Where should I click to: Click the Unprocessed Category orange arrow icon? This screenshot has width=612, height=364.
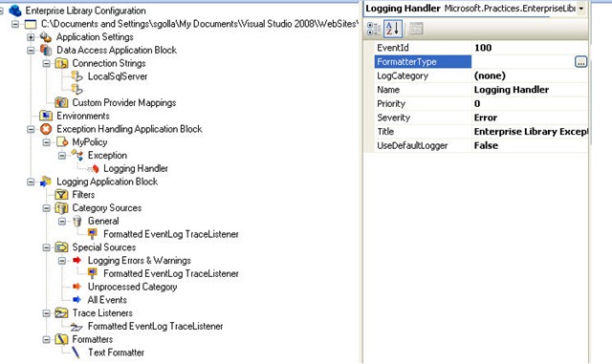pyautogui.click(x=76, y=287)
